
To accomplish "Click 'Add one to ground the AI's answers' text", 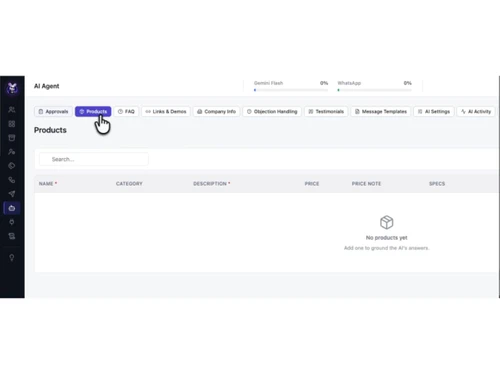I will pos(387,248).
